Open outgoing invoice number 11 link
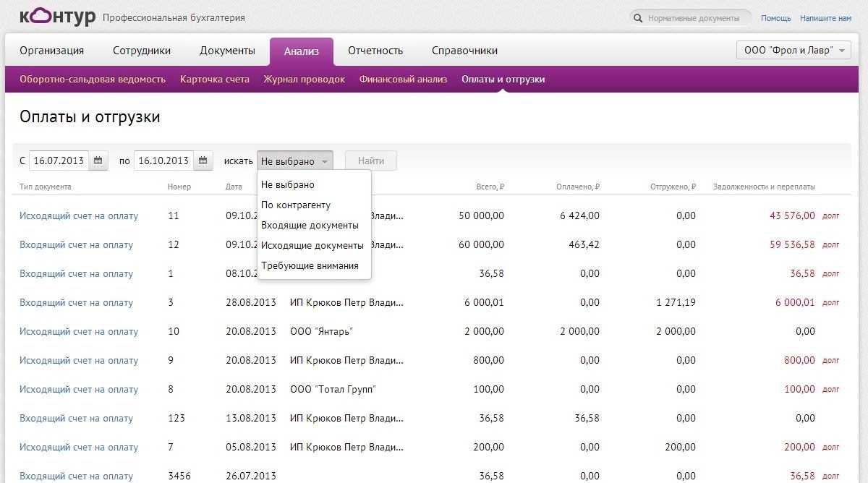868x483 pixels. pyautogui.click(x=79, y=216)
